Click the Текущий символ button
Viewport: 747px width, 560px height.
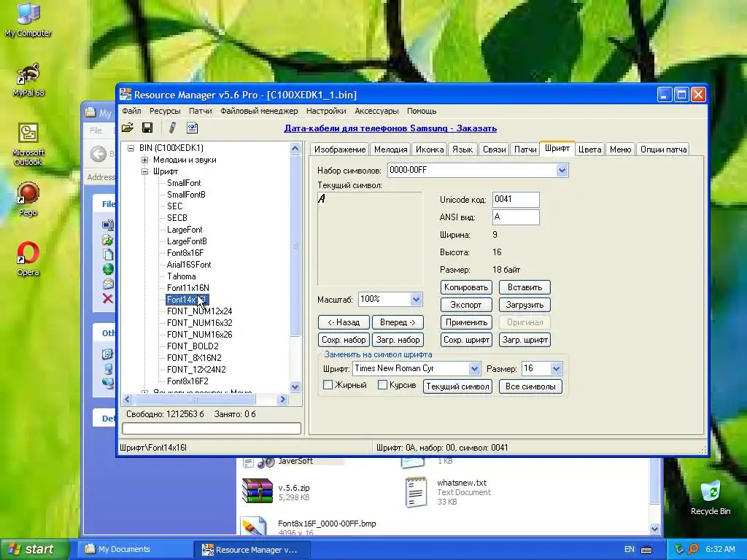pyautogui.click(x=457, y=386)
